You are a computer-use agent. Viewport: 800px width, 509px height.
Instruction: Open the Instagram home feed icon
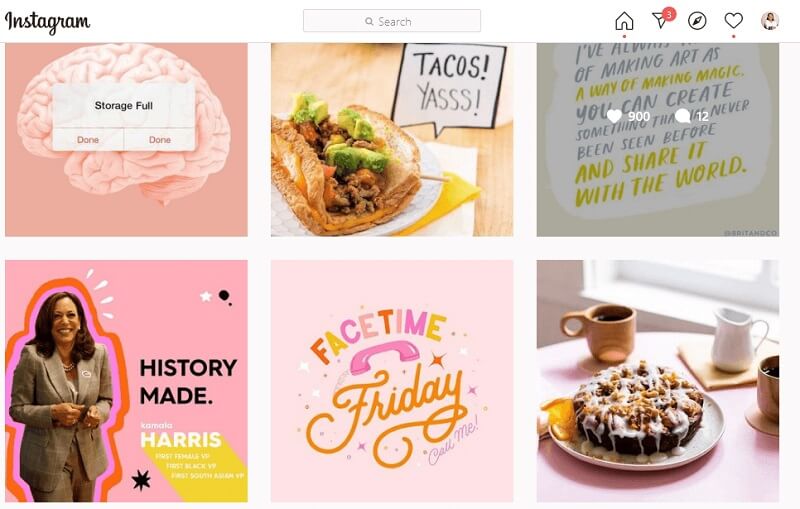[x=624, y=21]
